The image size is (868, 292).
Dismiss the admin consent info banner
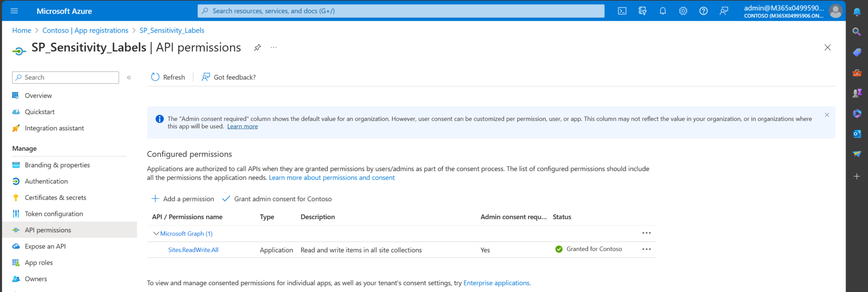pyautogui.click(x=827, y=115)
